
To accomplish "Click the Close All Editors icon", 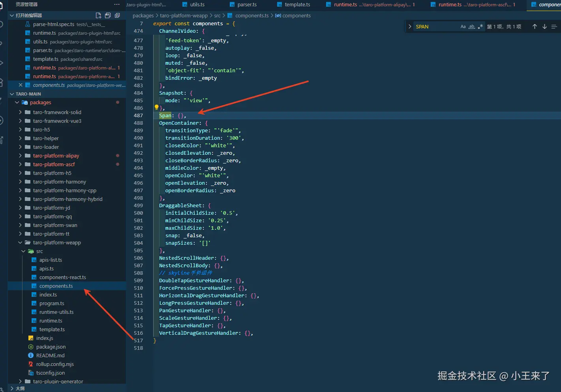I will tap(117, 15).
